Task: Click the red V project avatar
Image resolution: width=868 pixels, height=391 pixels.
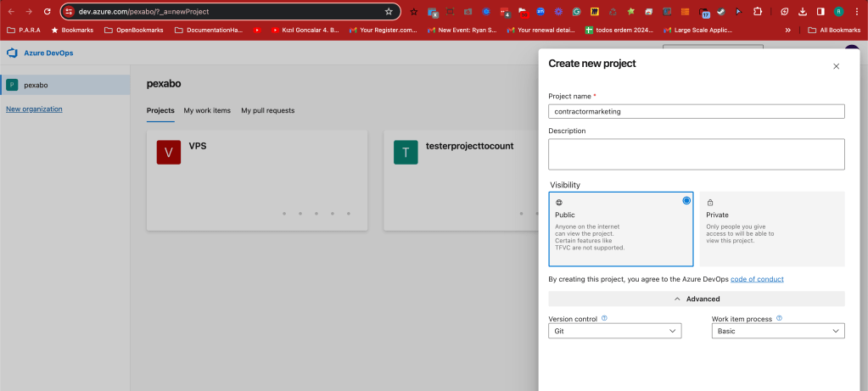Action: 169,153
